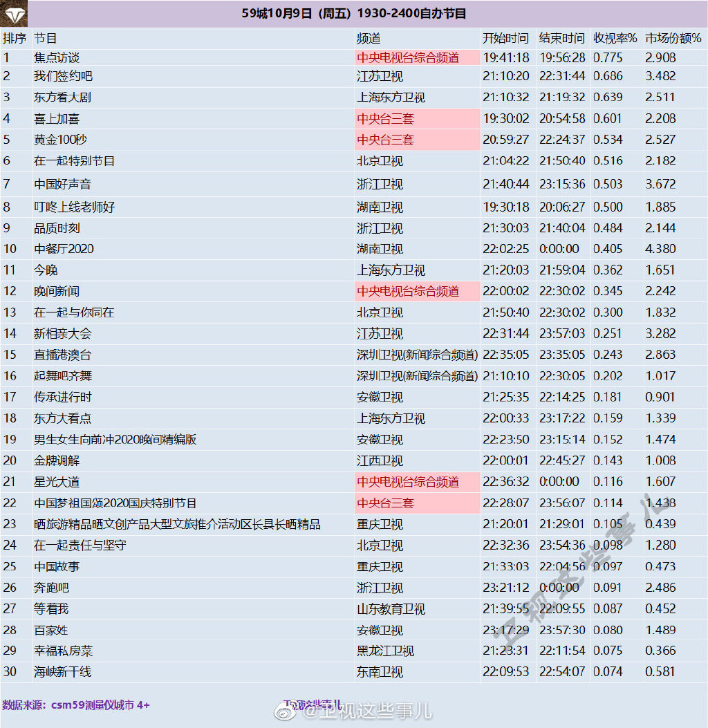The width and height of the screenshot is (708, 728).
Task: Click program name 焦点访谈
Action: tap(57, 57)
